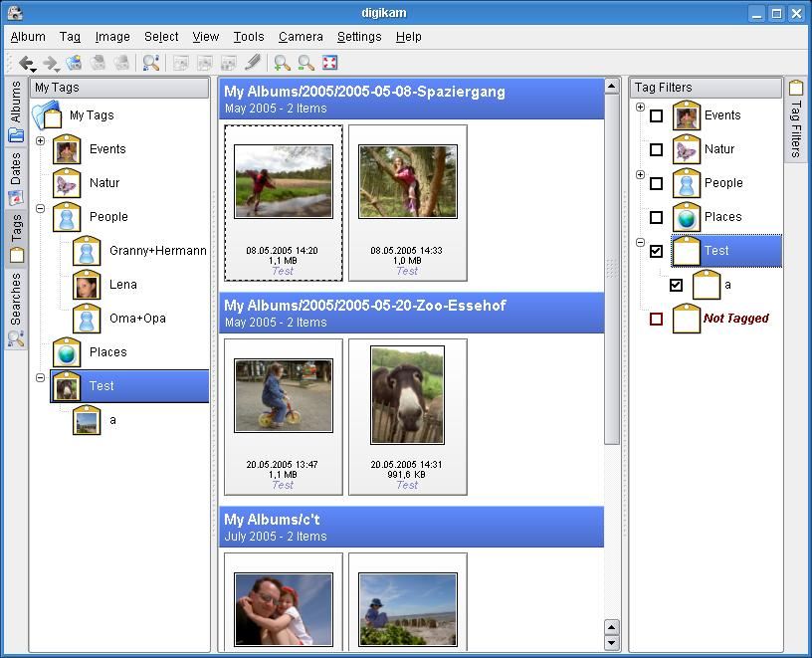Collapse the Test tag in My Tags
The width and height of the screenshot is (812, 658).
41,377
